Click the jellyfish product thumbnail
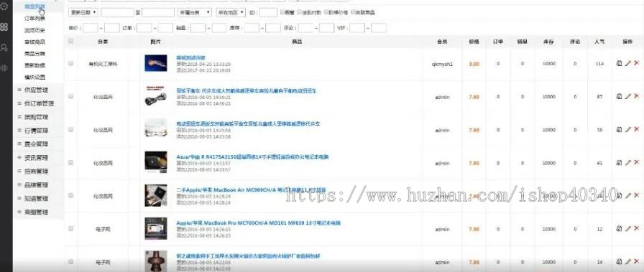644x272 pixels. coord(156,62)
